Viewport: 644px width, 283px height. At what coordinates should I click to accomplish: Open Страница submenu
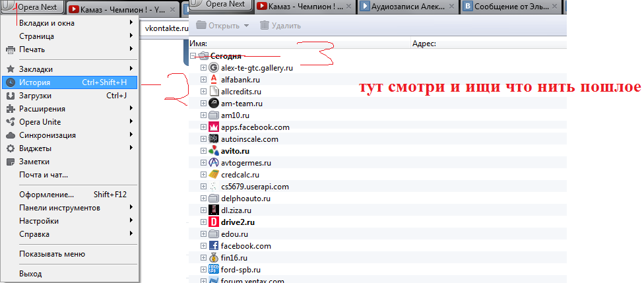tap(70, 36)
